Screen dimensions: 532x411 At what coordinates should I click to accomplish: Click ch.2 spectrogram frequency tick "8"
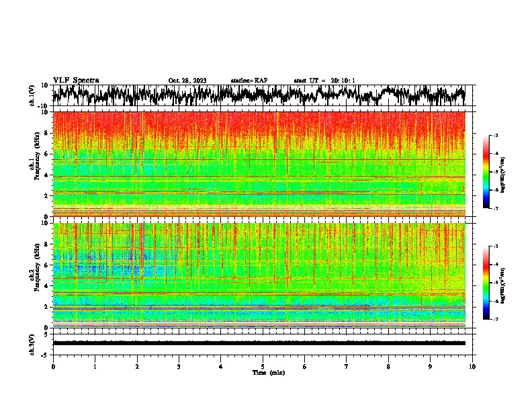46,244
